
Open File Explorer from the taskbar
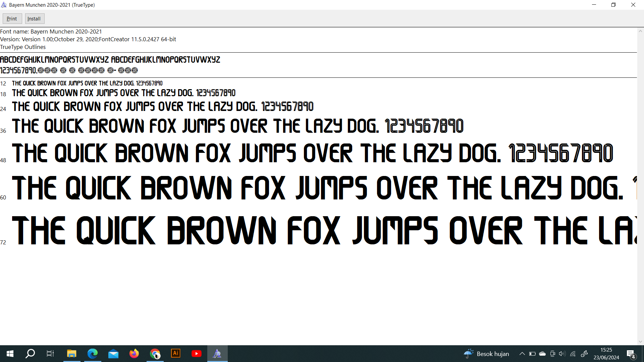[71, 354]
